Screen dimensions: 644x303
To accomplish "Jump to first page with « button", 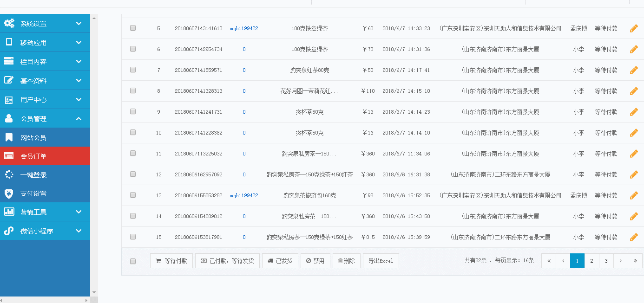I will [549, 261].
